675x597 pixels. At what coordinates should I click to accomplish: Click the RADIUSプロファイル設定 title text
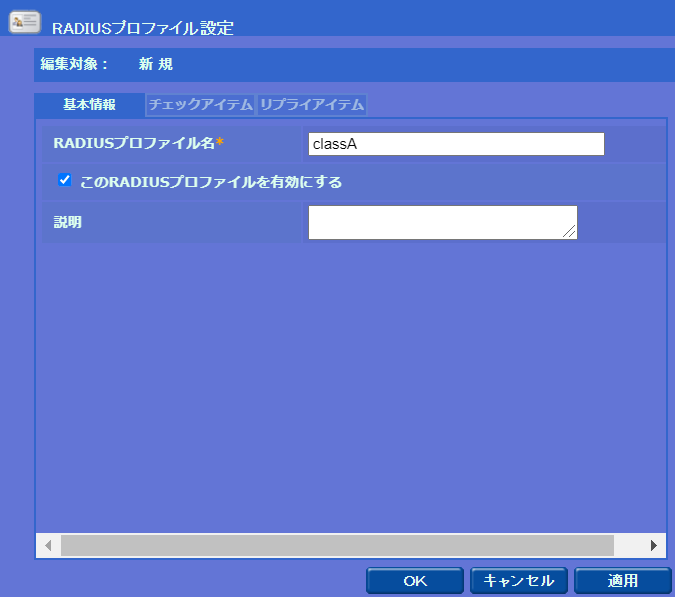[142, 28]
